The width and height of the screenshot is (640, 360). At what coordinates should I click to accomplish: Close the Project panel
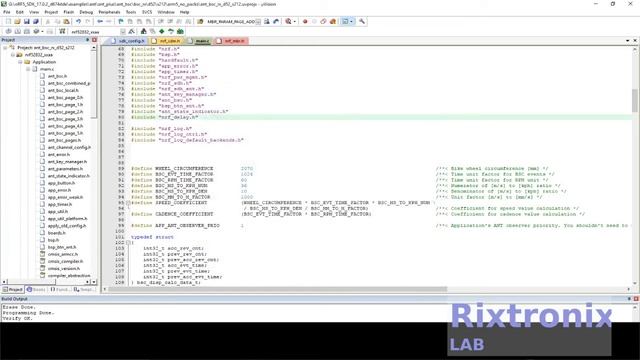(94, 40)
